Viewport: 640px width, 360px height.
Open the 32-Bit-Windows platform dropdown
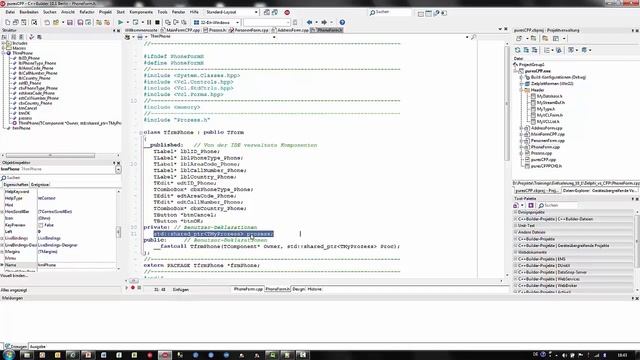[x=237, y=22]
